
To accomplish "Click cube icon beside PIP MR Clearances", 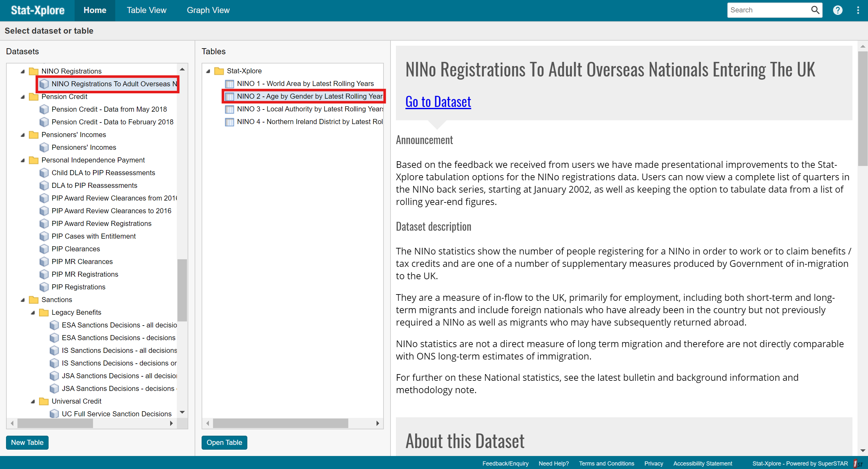I will pyautogui.click(x=44, y=261).
